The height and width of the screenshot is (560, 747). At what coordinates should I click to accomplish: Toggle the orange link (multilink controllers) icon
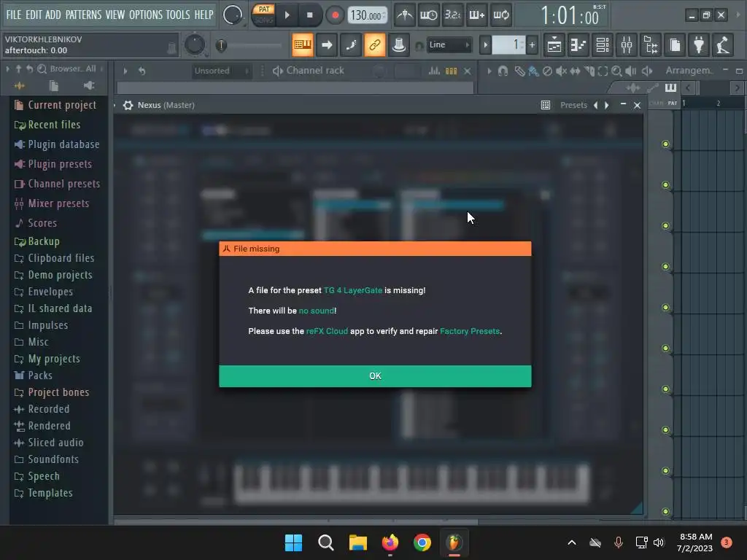(x=374, y=44)
